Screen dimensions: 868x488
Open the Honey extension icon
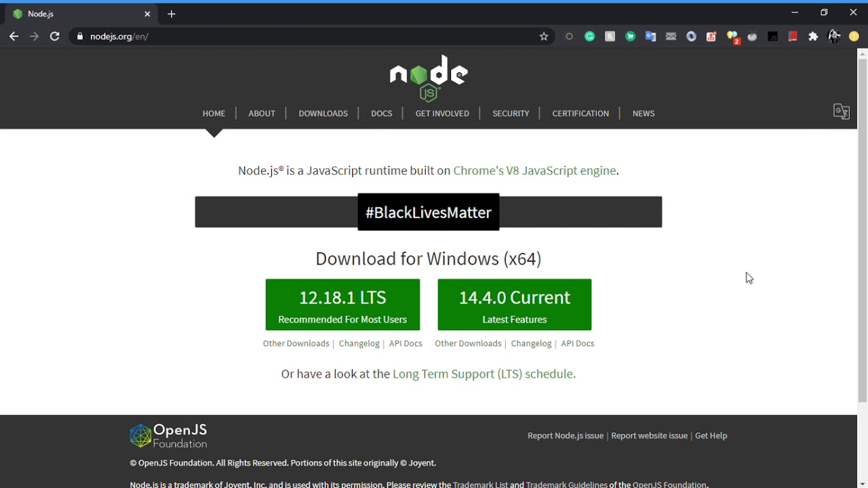pos(610,37)
